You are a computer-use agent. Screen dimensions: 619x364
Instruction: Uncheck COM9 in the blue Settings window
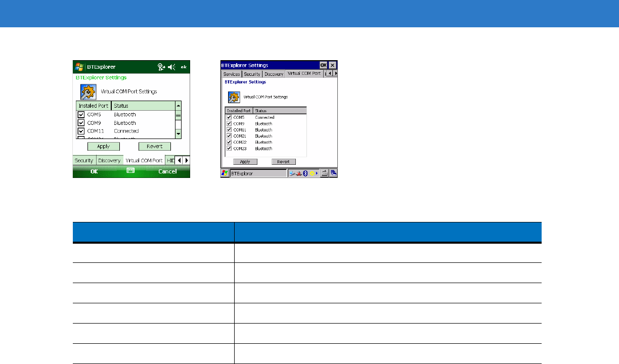[x=229, y=123]
